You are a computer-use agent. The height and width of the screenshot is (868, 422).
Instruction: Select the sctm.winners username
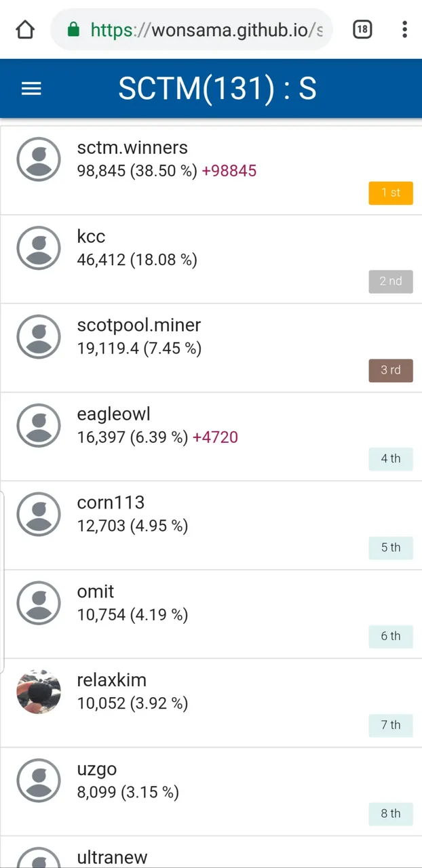[x=132, y=148]
